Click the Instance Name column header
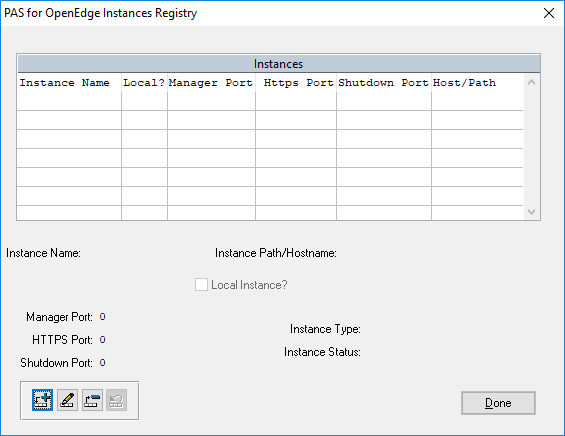This screenshot has width=565, height=436. click(68, 83)
